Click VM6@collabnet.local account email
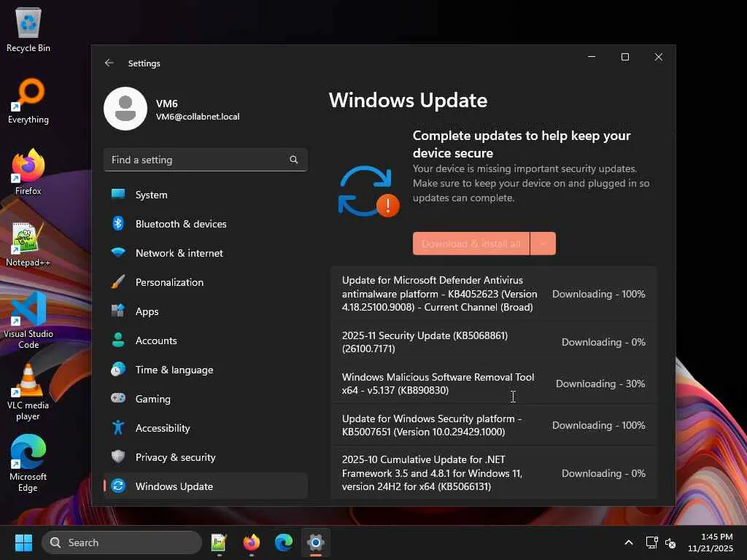 pos(198,117)
